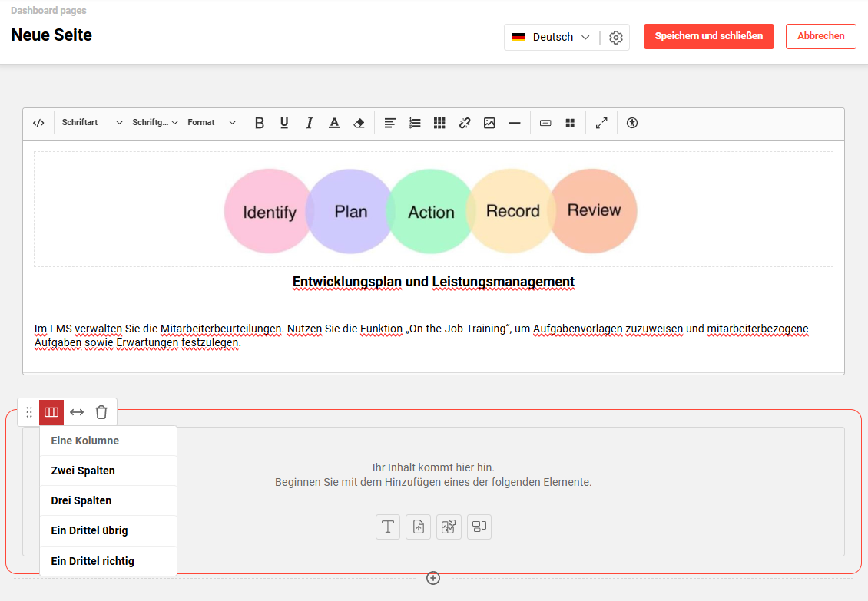
Task: Toggle bold formatting in the editor
Action: [x=260, y=122]
